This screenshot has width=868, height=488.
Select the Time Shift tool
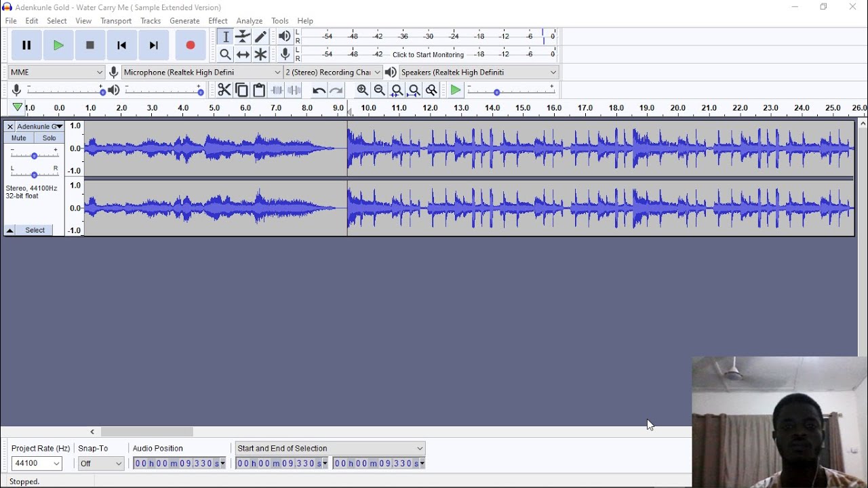click(x=243, y=54)
